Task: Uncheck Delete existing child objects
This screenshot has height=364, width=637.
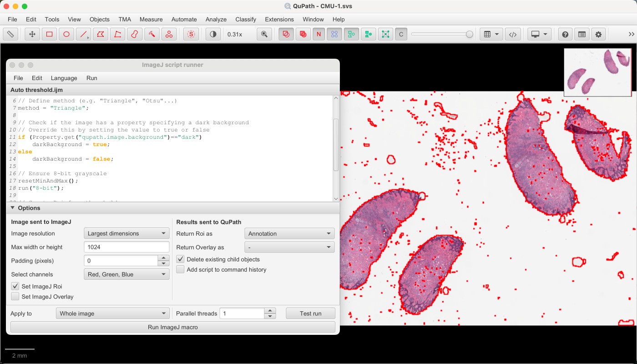Action: pos(181,259)
